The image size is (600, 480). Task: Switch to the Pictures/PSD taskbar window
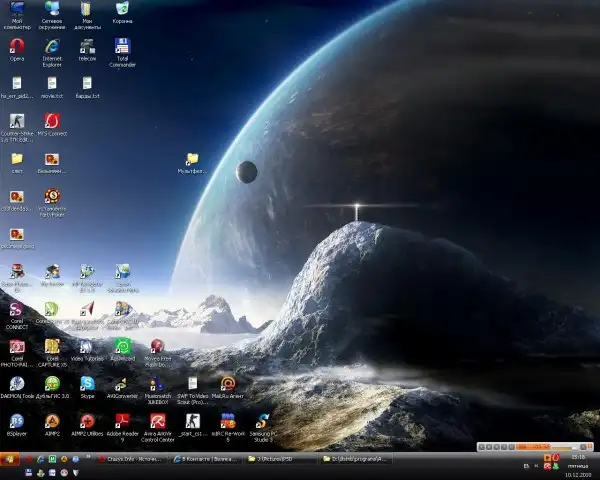282,459
